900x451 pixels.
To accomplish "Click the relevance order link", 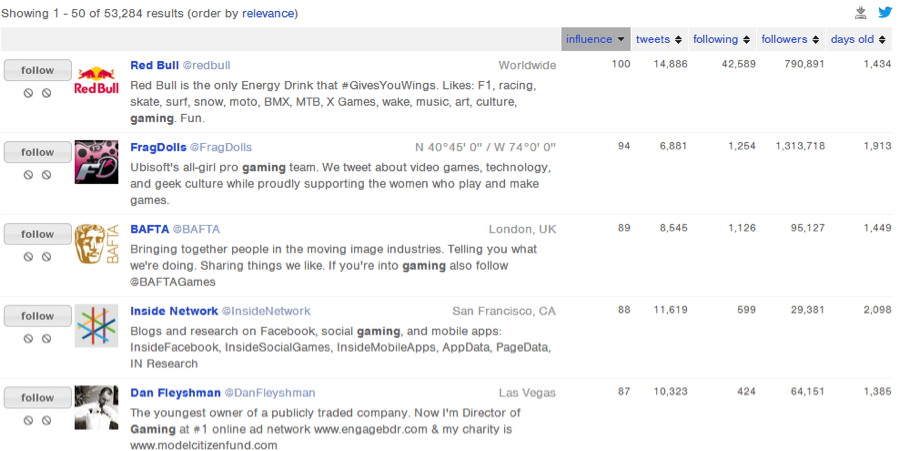I will pyautogui.click(x=269, y=13).
